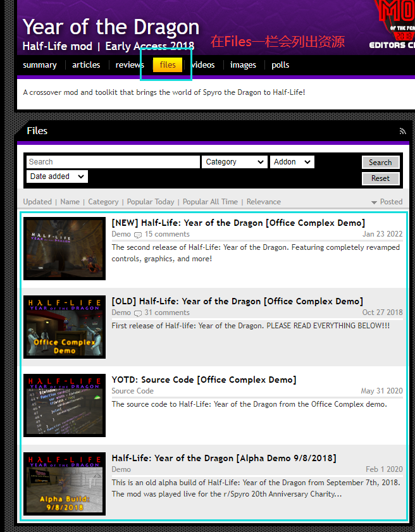Image resolution: width=415 pixels, height=532 pixels.
Task: Open the [NEW] Office Complex Demo file title
Action: click(x=238, y=223)
